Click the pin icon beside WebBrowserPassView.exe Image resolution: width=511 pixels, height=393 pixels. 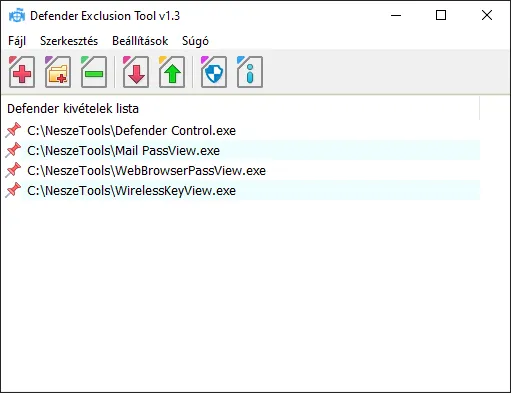click(x=13, y=170)
